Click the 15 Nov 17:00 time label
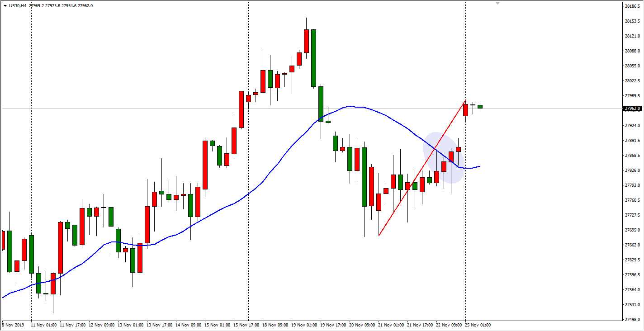Image resolution: width=644 pixels, height=331 pixels. 246,325
